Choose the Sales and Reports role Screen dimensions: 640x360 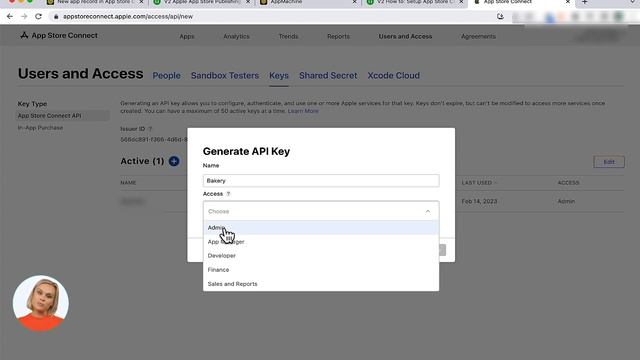point(321,284)
